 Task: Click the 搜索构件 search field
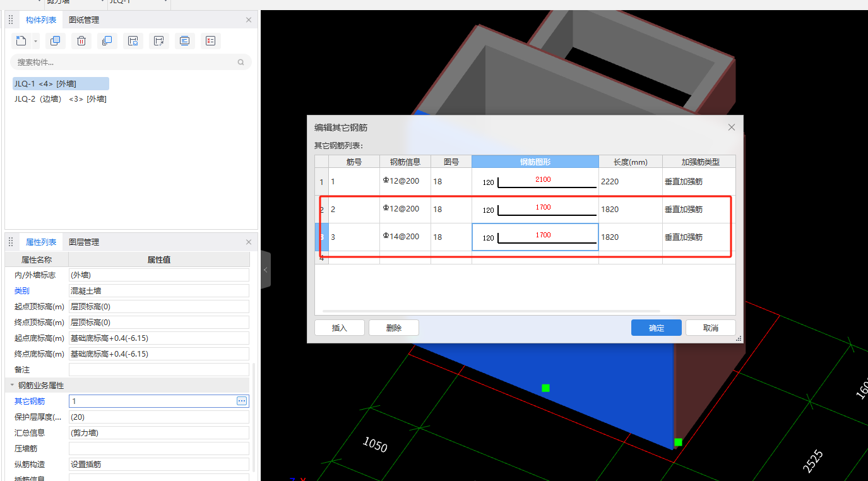coord(126,62)
